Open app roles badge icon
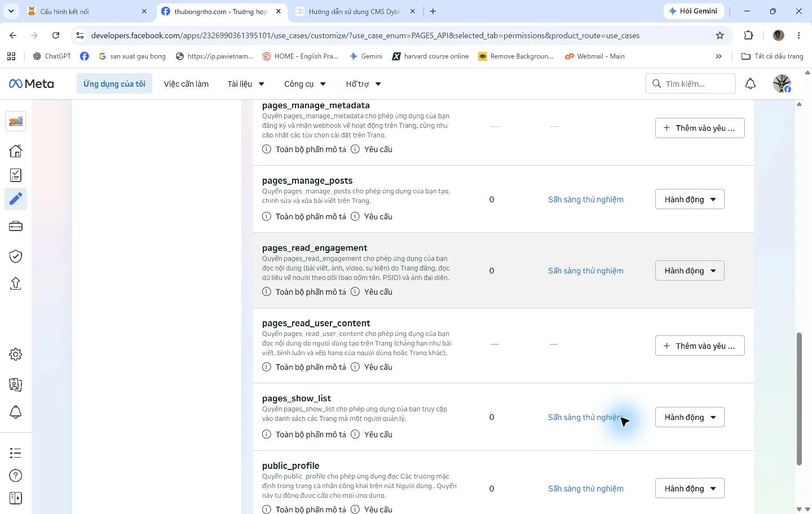The image size is (812, 514). pos(16,384)
